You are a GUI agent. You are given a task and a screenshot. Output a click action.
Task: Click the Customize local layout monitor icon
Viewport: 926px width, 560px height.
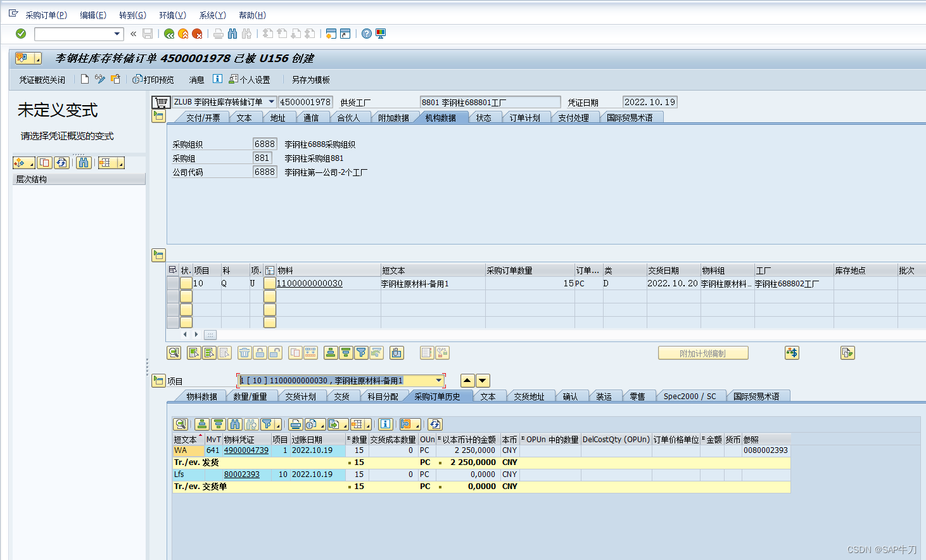pyautogui.click(x=381, y=34)
